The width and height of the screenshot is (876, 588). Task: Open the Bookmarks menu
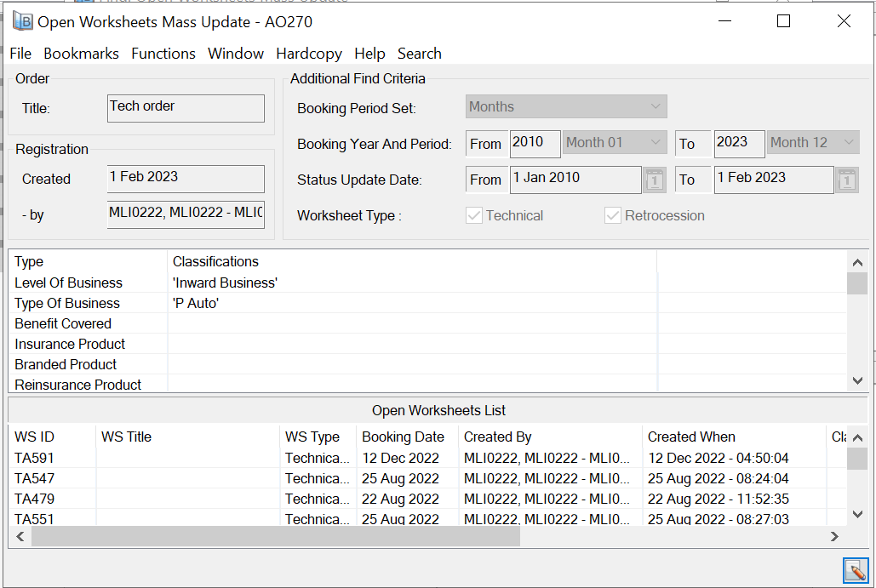[81, 54]
